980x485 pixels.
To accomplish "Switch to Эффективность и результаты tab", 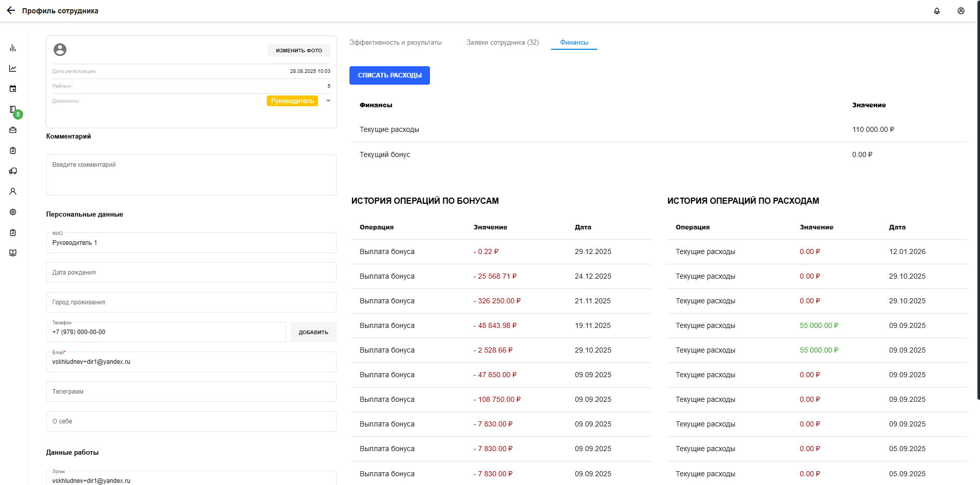I will [x=396, y=43].
